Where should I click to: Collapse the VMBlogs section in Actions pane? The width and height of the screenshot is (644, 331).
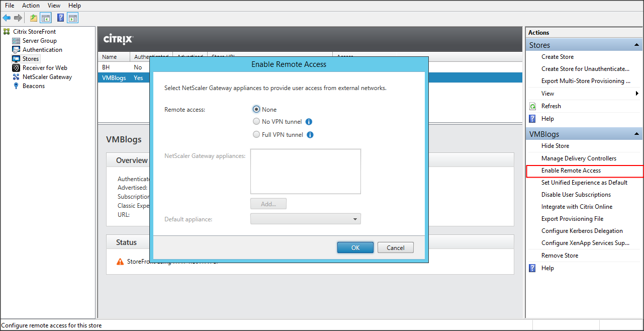point(636,134)
